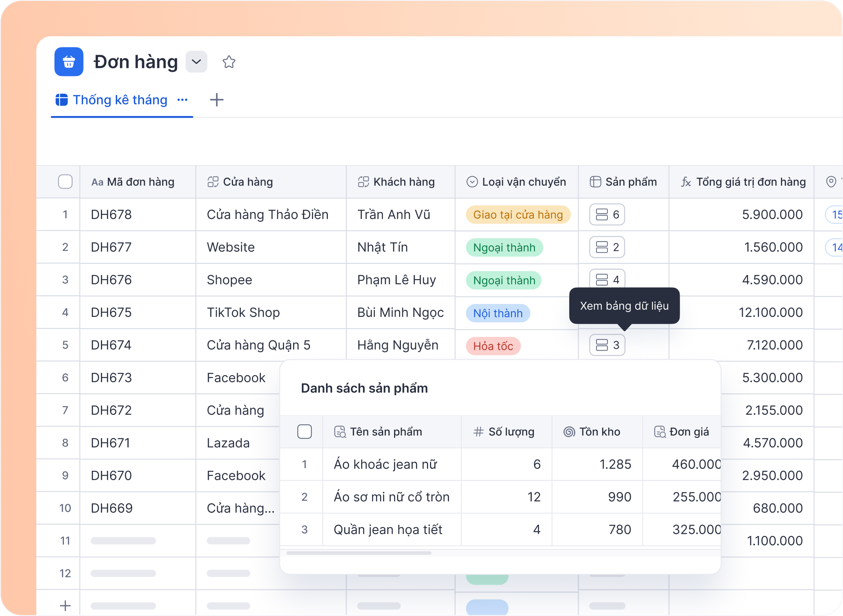
Task: Open the Thống kê tháng view options ellipsis
Action: click(182, 100)
